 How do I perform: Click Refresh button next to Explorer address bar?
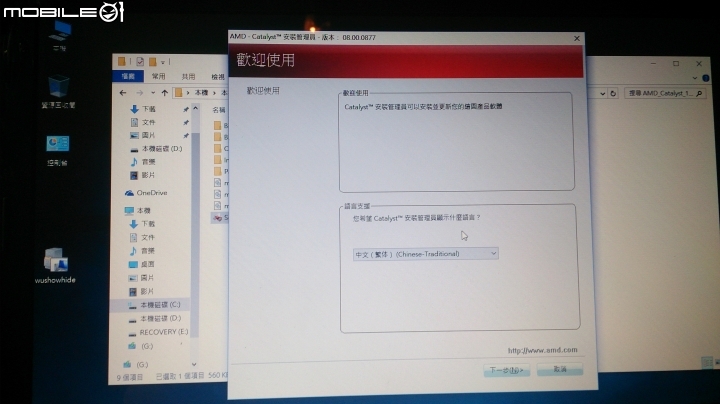click(613, 94)
